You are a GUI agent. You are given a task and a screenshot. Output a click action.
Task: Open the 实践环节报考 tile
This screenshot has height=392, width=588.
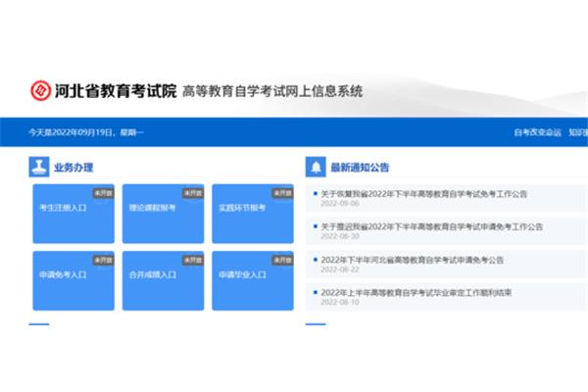pyautogui.click(x=253, y=214)
